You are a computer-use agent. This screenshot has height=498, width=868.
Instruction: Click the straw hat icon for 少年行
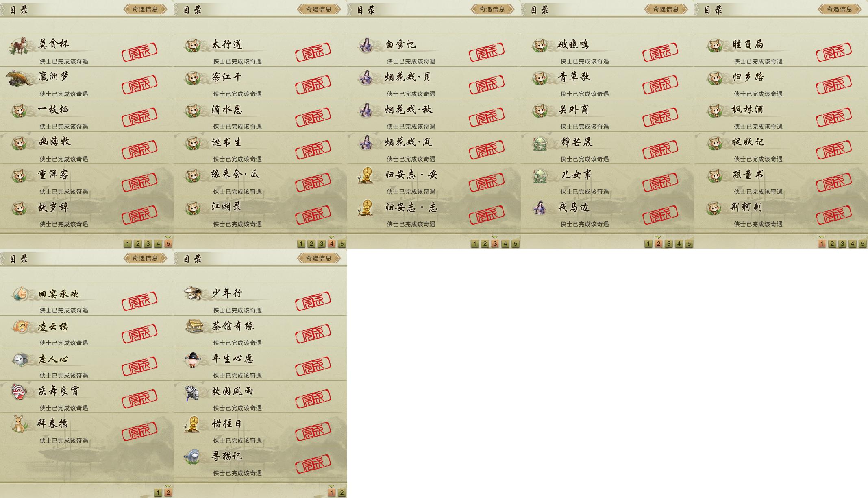coord(193,293)
